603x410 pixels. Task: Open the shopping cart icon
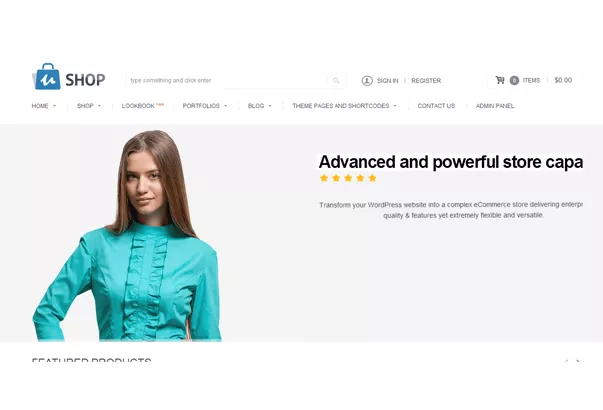click(x=500, y=80)
